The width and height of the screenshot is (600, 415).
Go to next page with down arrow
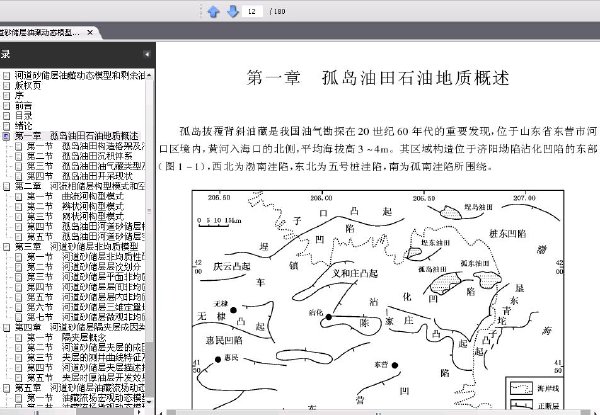click(x=233, y=12)
